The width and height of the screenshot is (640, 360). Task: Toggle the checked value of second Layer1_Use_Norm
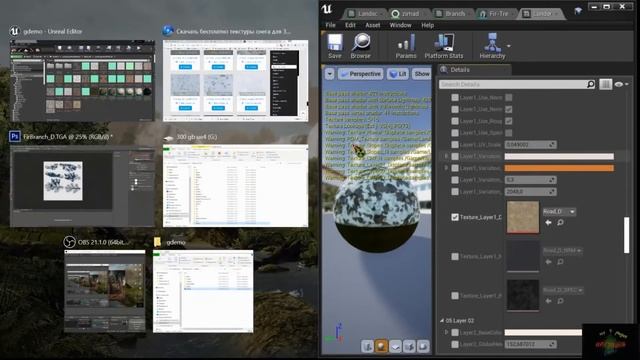(x=509, y=109)
